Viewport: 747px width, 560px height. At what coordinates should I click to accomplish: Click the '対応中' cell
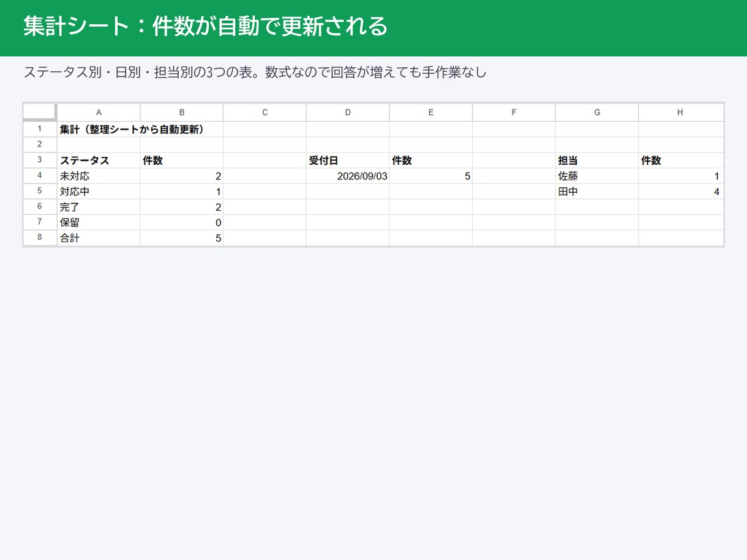(x=99, y=192)
